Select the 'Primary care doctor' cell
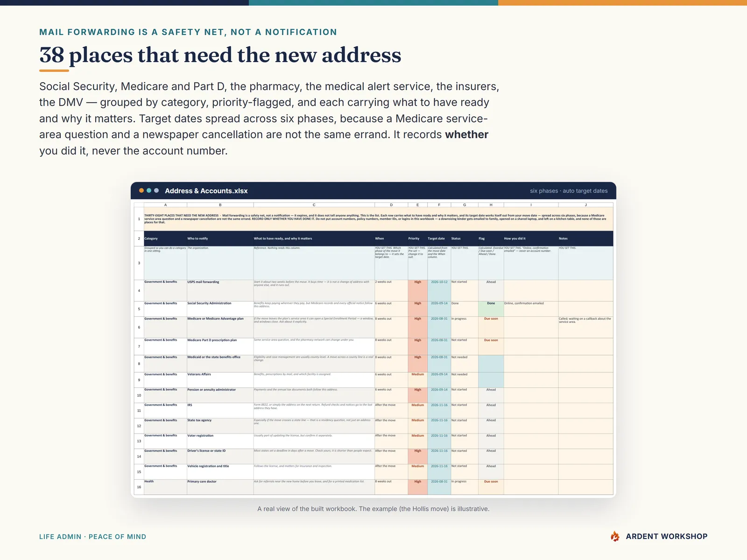The image size is (747, 560). coord(220,487)
